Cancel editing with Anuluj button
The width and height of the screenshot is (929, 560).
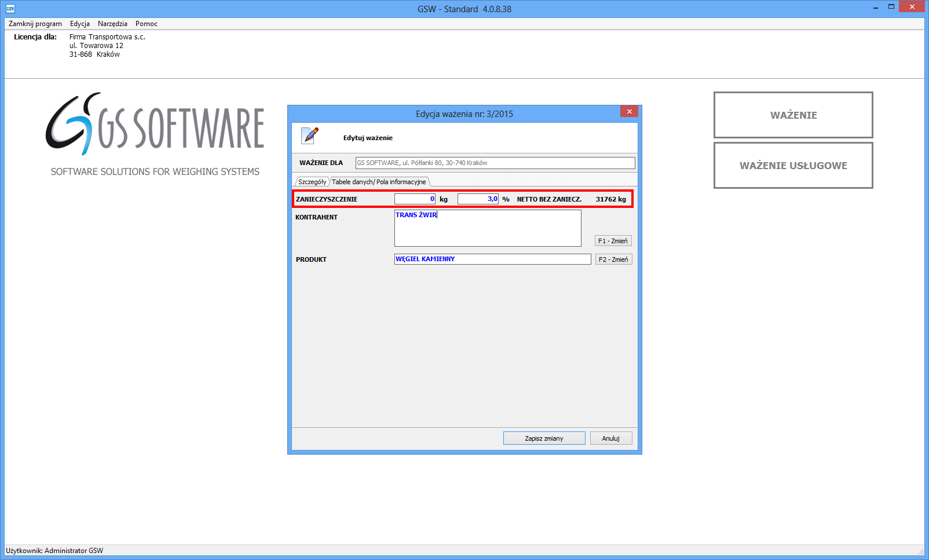[610, 438]
